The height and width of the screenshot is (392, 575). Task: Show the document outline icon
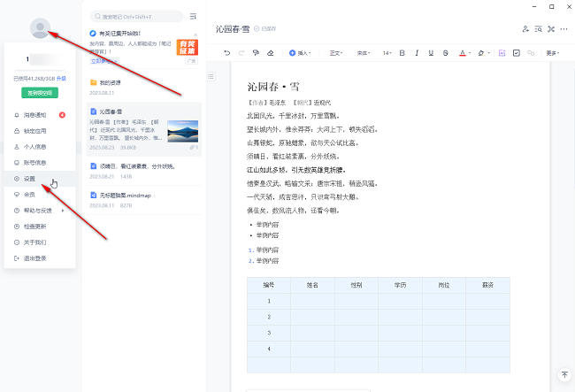click(x=211, y=76)
